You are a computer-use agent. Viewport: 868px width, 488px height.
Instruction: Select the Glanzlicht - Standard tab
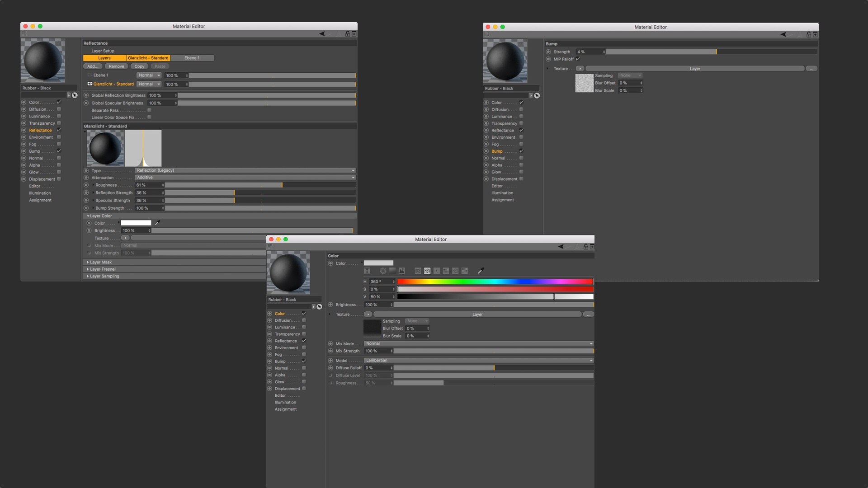148,58
